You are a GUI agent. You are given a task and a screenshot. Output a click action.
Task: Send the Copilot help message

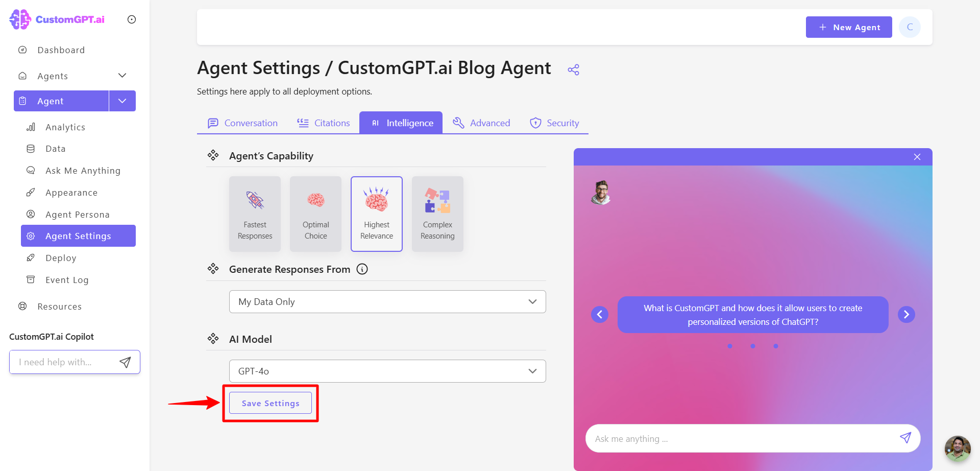pyautogui.click(x=125, y=362)
